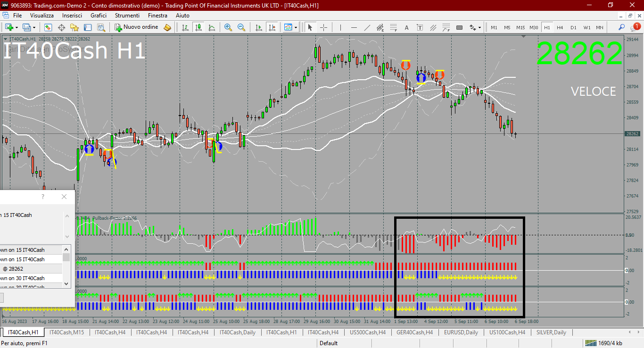Viewport: 644px width, 348px height.
Task: Open the Finestra menu
Action: (x=157, y=16)
